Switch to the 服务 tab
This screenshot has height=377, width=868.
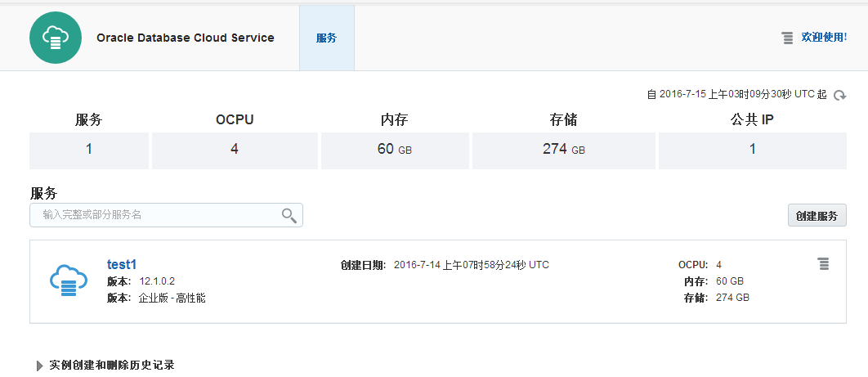(326, 38)
